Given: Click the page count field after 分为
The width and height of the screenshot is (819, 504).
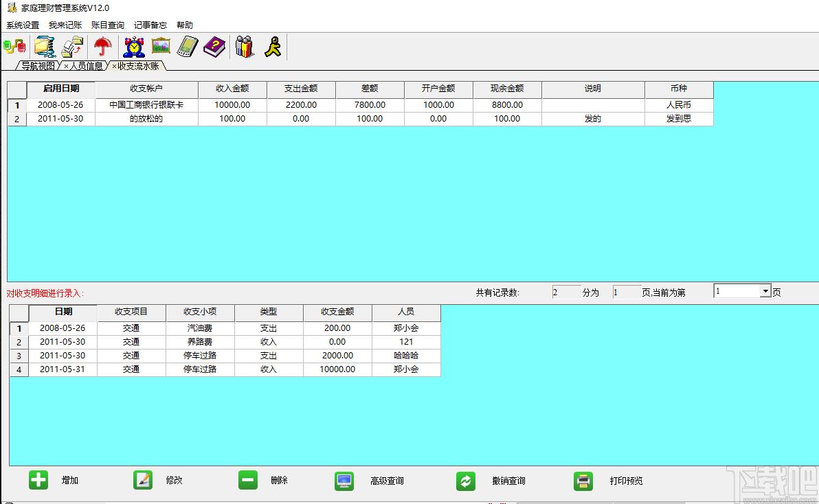Looking at the screenshot, I should pyautogui.click(x=626, y=293).
